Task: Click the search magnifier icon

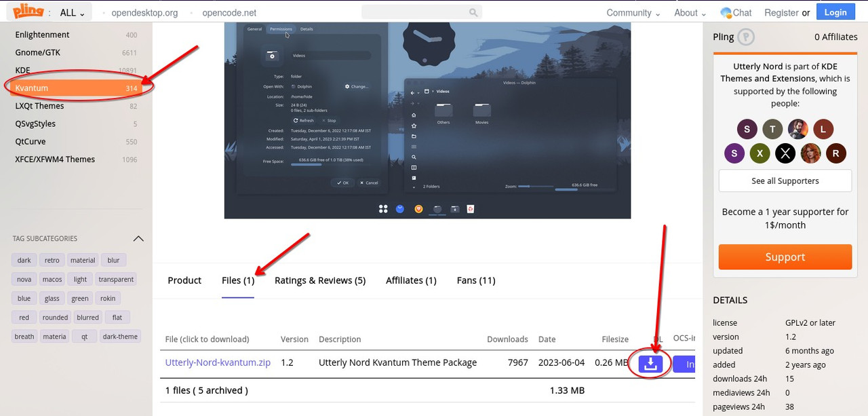Action: click(x=473, y=12)
